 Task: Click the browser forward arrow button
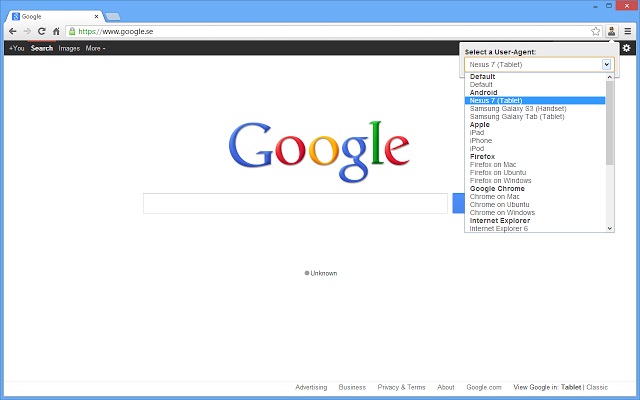(x=26, y=31)
